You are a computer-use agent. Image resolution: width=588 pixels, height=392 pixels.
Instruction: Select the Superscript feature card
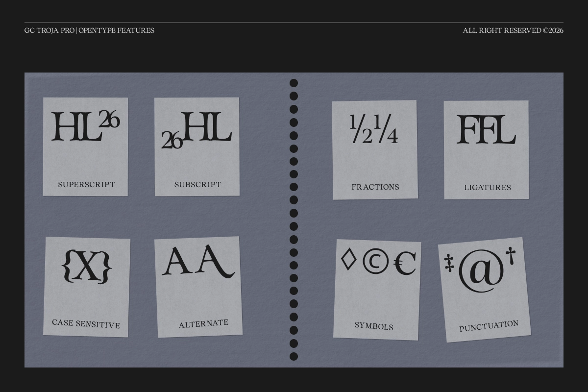(85, 146)
